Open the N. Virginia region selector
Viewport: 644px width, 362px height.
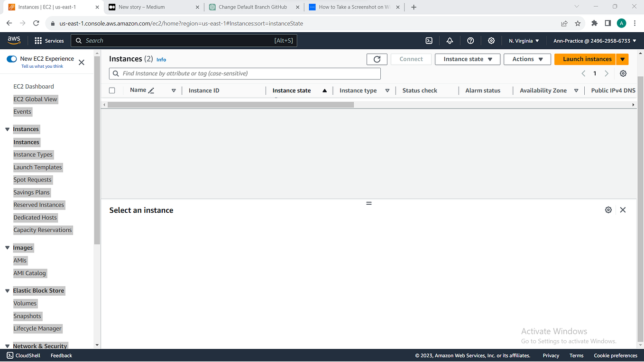[x=524, y=40]
